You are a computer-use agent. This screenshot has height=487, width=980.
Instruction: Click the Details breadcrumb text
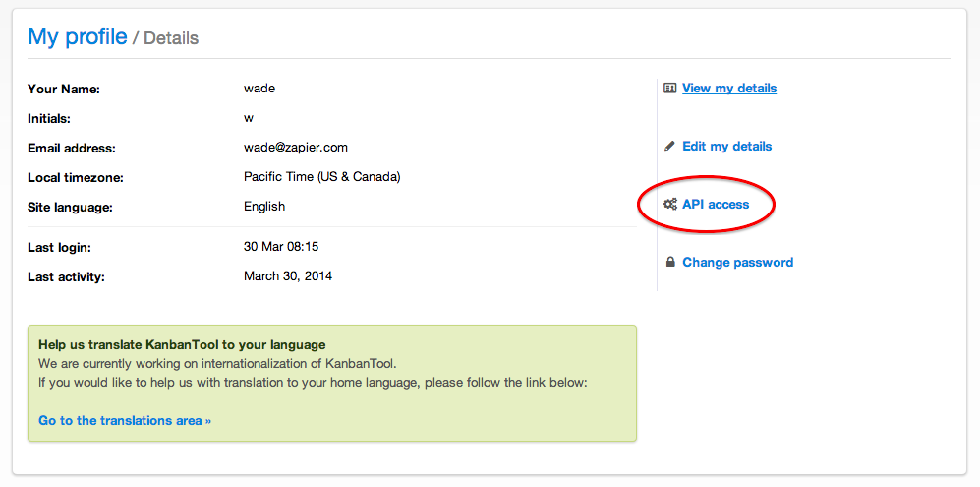point(171,38)
